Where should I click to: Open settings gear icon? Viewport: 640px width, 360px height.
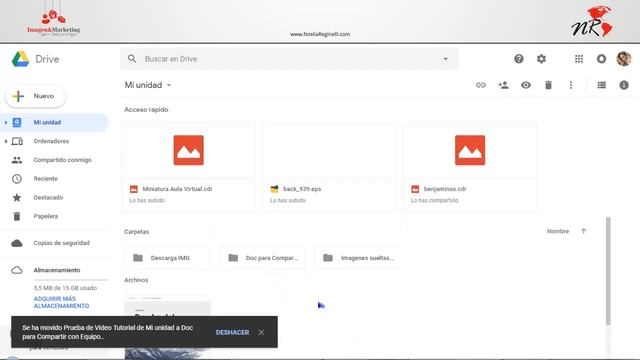coord(541,59)
